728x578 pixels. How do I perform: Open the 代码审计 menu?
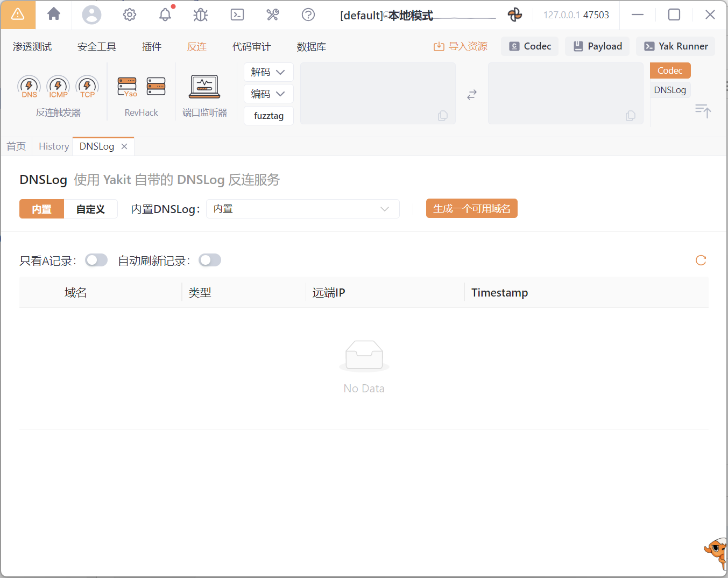[x=252, y=47]
